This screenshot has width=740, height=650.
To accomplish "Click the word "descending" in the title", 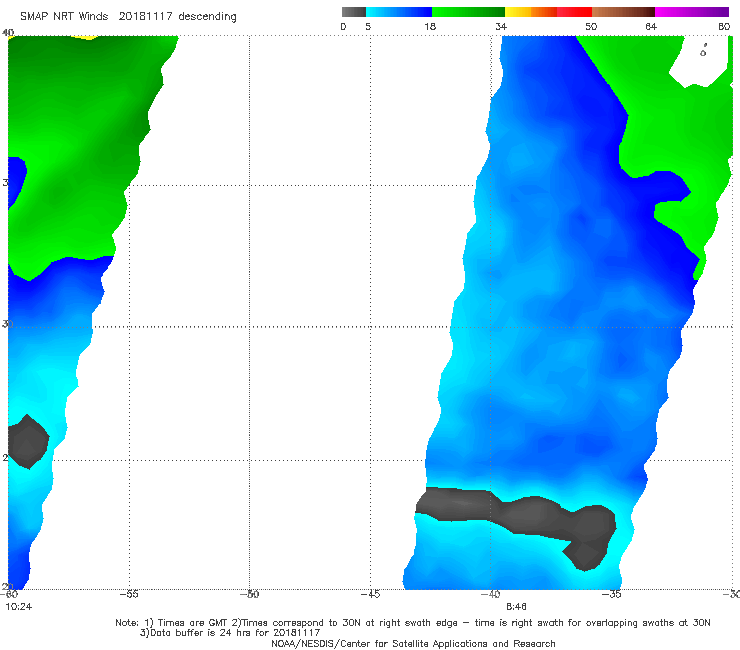I will coord(207,17).
